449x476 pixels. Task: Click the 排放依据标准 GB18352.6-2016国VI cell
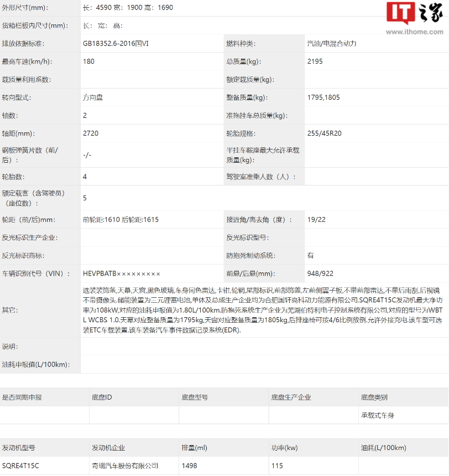click(113, 43)
